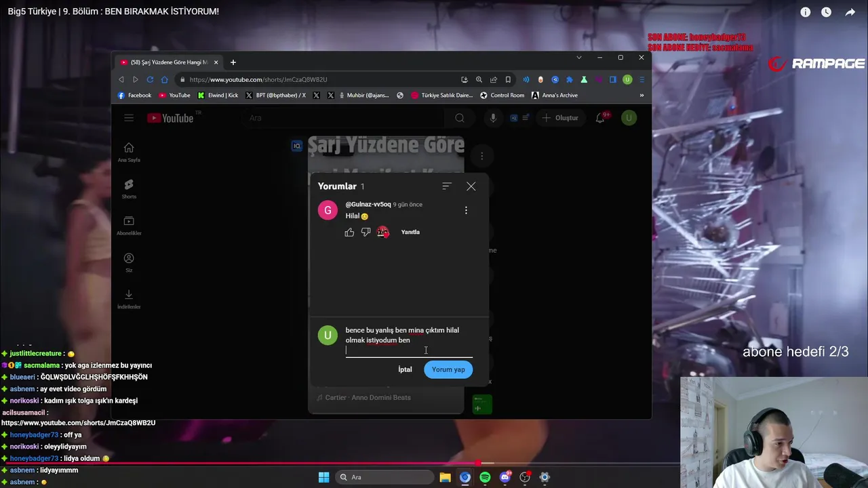Click share icon in address bar
The width and height of the screenshot is (868, 488).
point(494,79)
